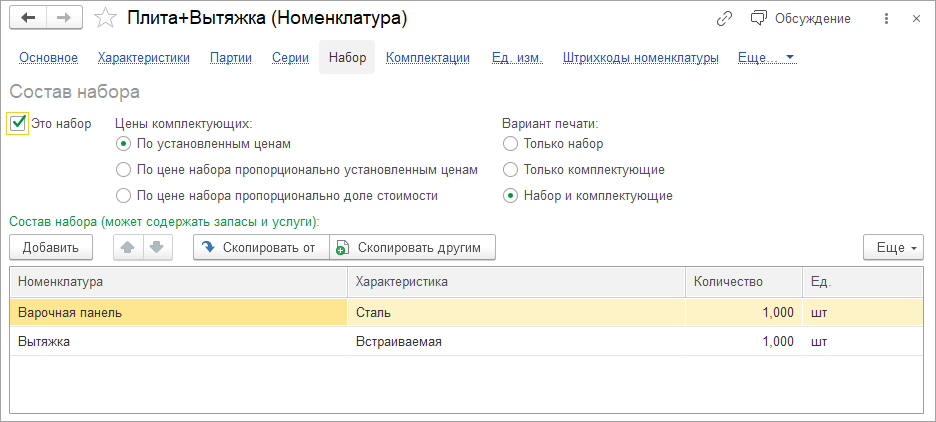The width and height of the screenshot is (936, 422).
Task: Add to favorites with the star icon
Action: (x=106, y=19)
